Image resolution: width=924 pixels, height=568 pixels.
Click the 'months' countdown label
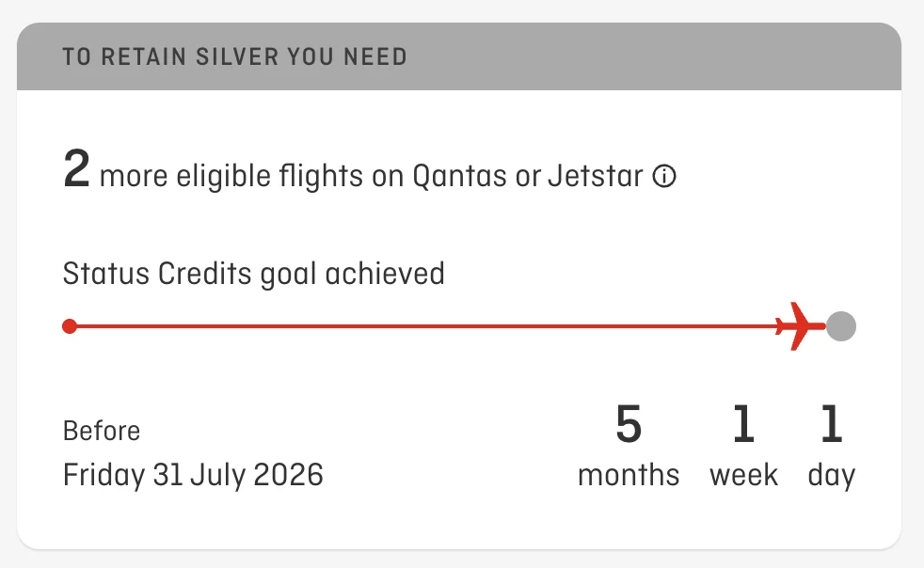(629, 475)
